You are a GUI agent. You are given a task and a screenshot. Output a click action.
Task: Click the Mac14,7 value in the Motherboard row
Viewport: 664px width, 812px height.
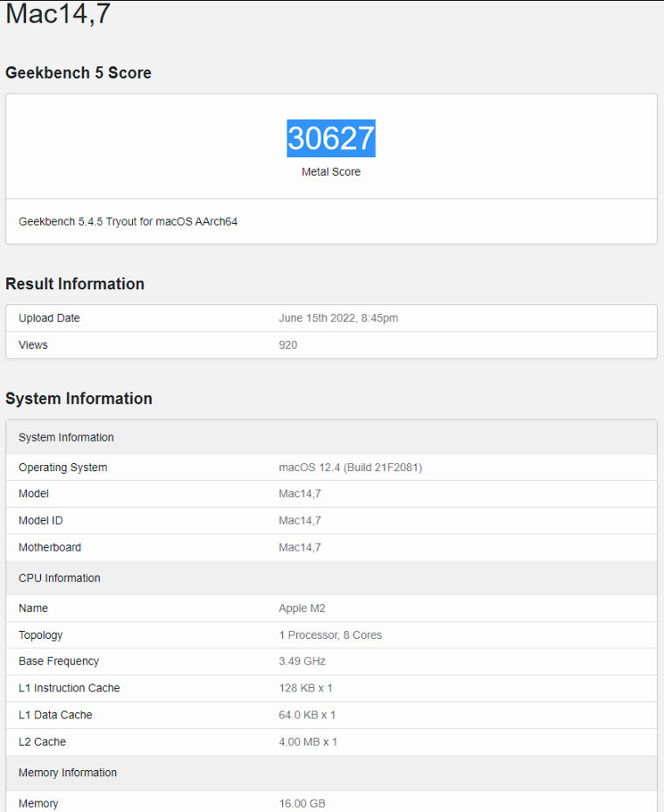(x=300, y=547)
